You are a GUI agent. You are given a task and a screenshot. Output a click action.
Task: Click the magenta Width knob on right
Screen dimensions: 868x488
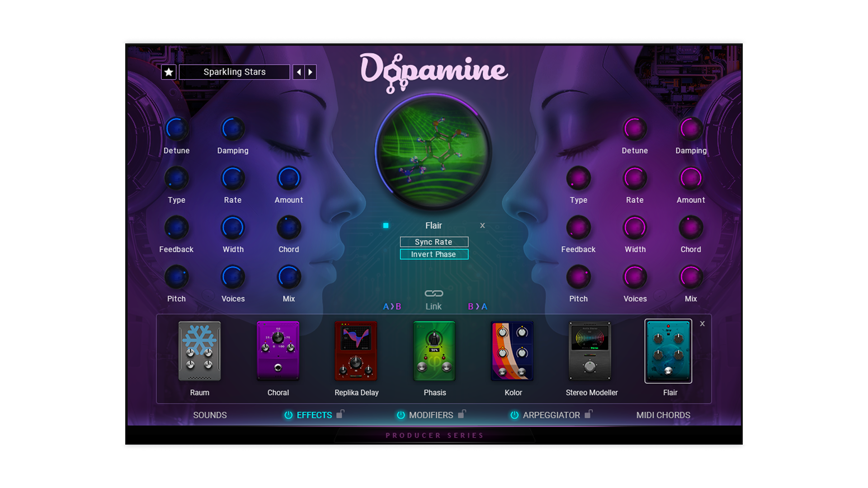tap(635, 228)
